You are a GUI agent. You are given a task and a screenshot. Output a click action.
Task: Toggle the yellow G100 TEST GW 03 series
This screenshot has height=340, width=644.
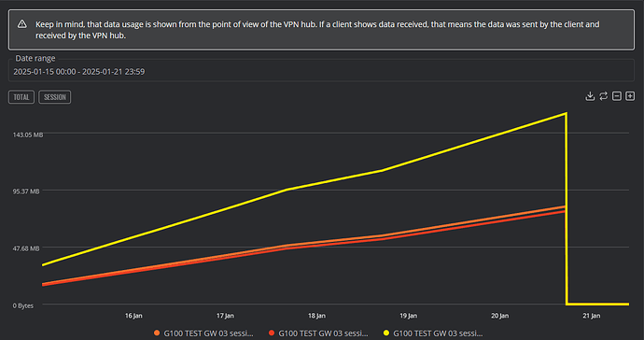point(438,333)
